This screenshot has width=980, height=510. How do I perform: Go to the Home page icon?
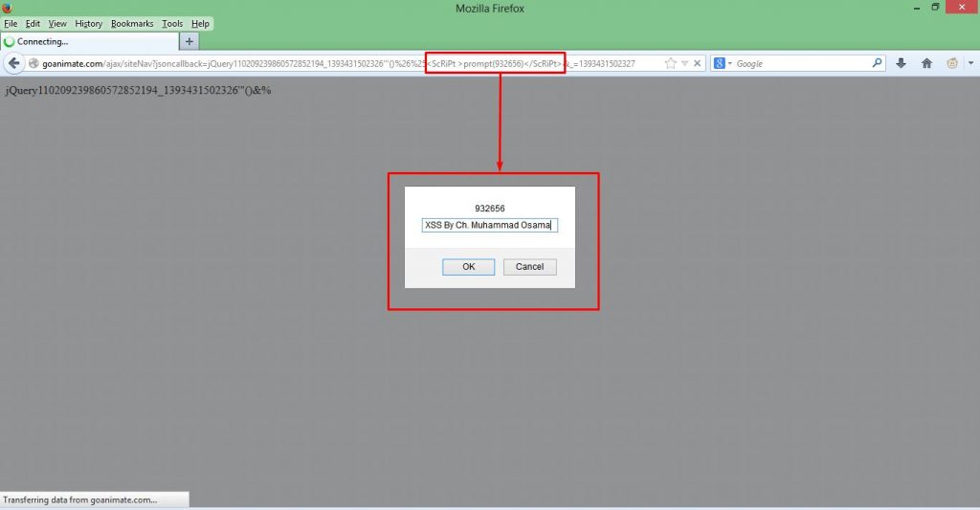926,63
